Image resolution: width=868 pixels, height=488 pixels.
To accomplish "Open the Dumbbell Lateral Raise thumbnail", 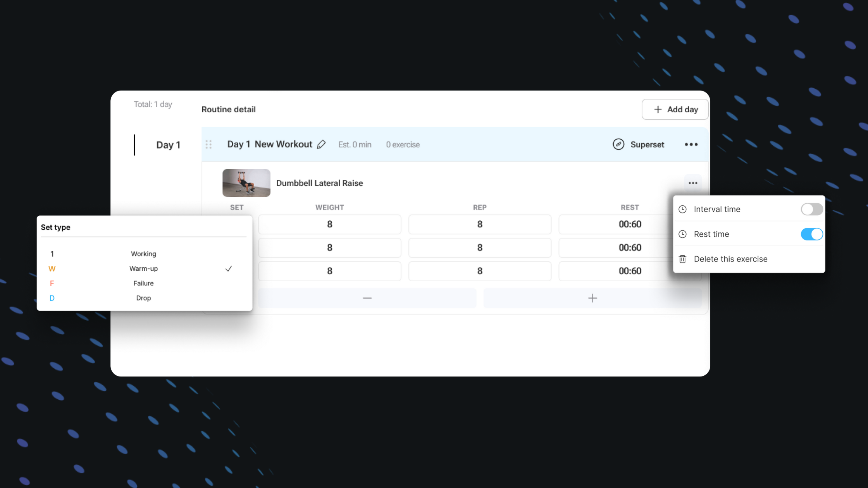I will (246, 183).
